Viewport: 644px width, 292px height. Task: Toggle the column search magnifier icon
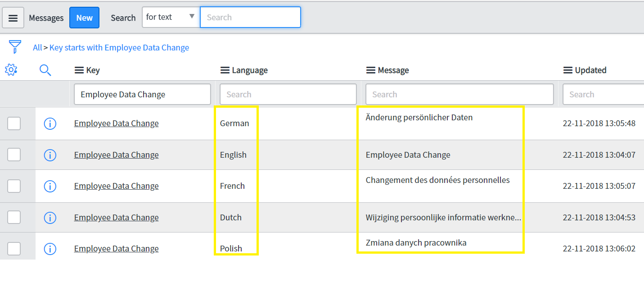tap(45, 70)
